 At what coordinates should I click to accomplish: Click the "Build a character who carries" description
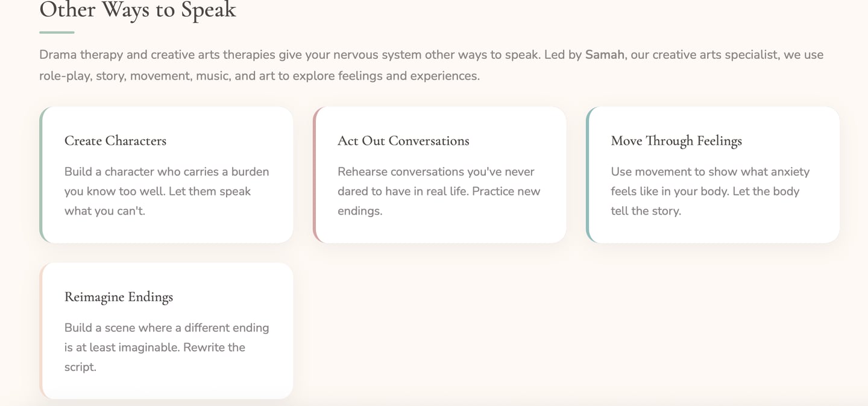coord(166,172)
